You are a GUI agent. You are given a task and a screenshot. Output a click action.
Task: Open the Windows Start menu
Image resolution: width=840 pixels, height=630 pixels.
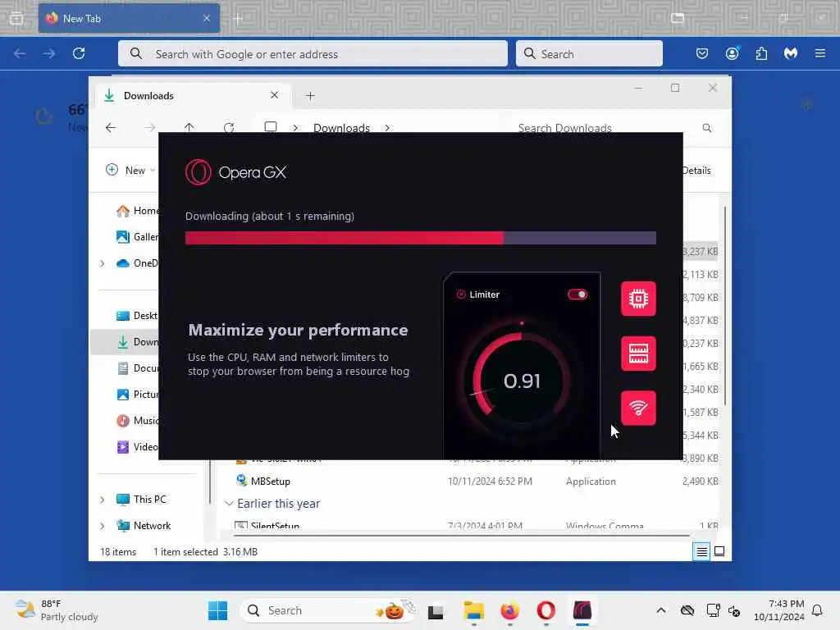click(x=217, y=610)
